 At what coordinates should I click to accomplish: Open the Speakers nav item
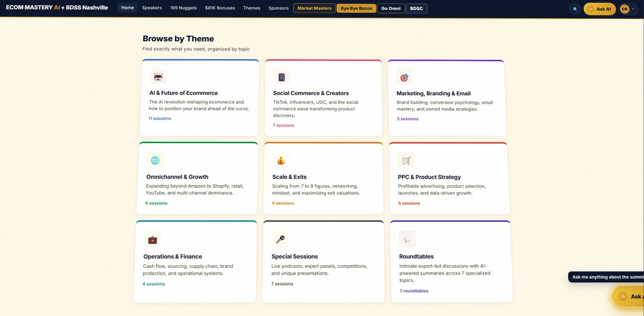point(152,8)
